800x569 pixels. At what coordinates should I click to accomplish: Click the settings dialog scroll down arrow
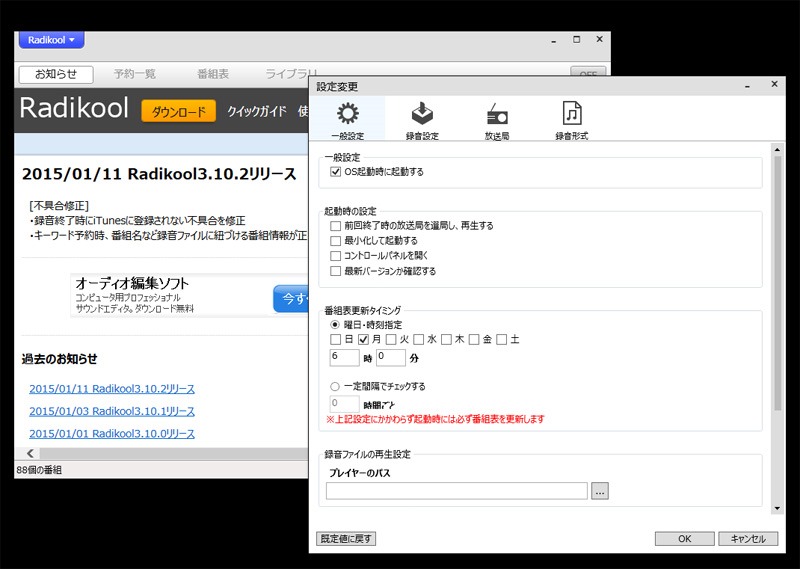click(777, 508)
